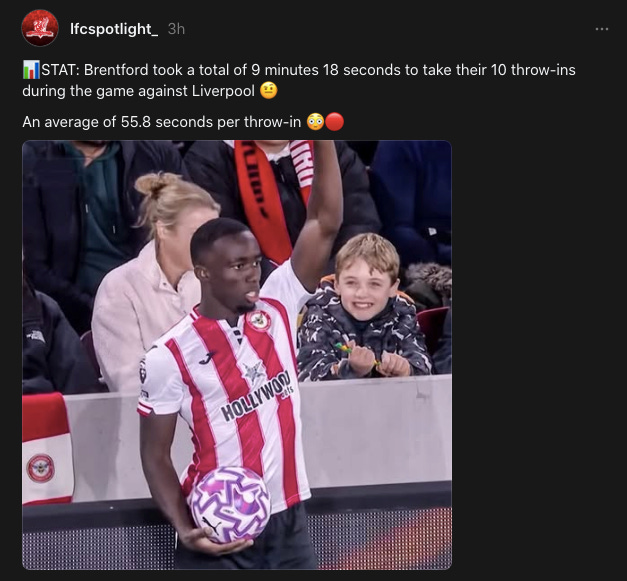Click the red circle emoji
627x581 pixels.
335,122
